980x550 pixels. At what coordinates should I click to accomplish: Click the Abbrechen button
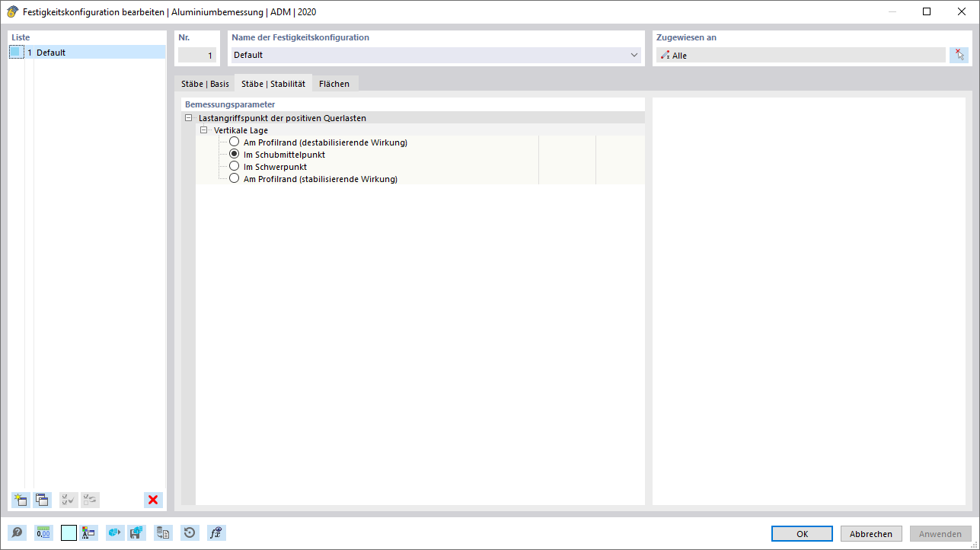(871, 534)
